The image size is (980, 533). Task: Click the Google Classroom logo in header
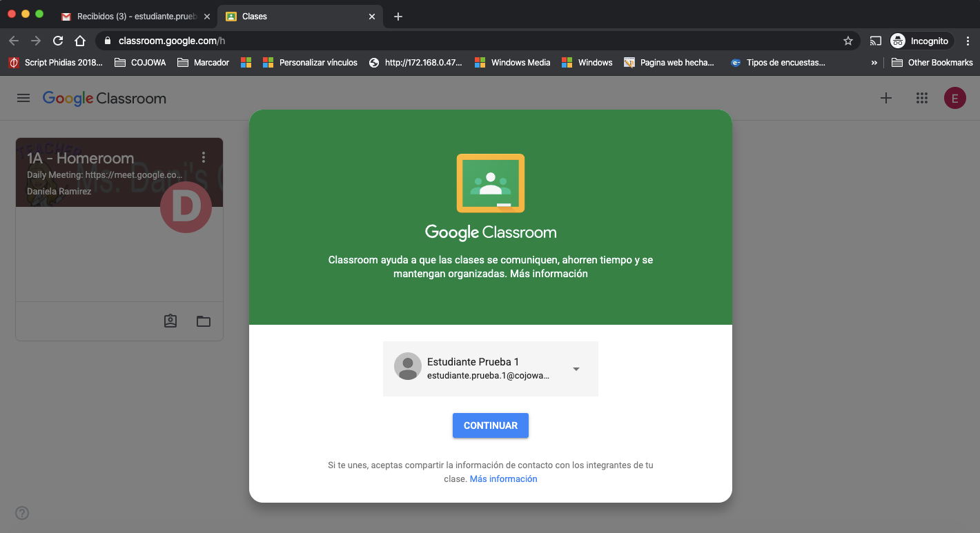click(x=104, y=99)
